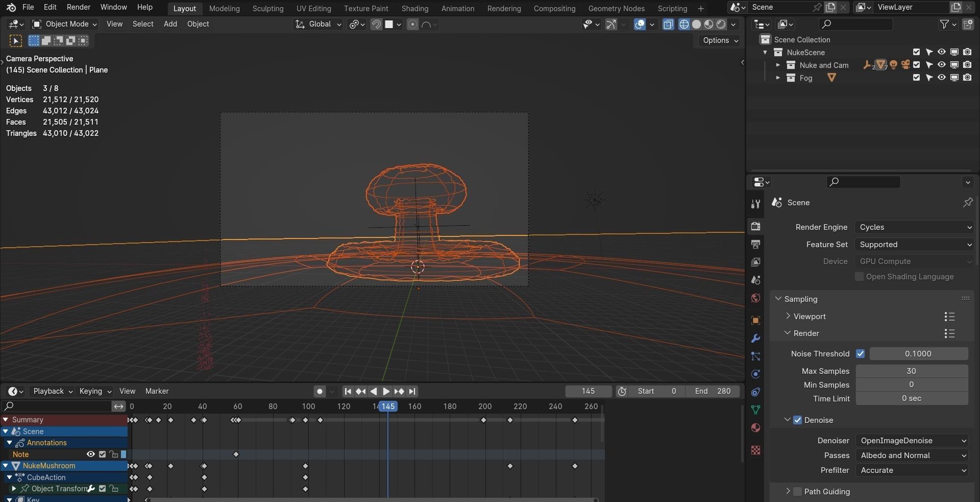Switch to wireframe viewport shading

684,24
